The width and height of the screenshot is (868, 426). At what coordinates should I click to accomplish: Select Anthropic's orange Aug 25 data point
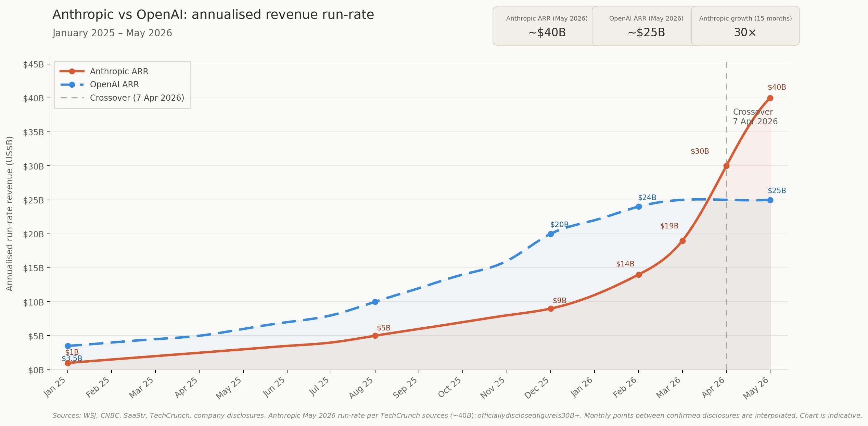(375, 336)
